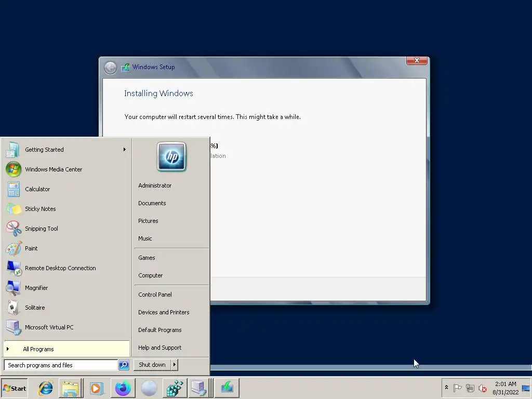Open Computer from Start menu
Image resolution: width=532 pixels, height=399 pixels.
(x=150, y=275)
